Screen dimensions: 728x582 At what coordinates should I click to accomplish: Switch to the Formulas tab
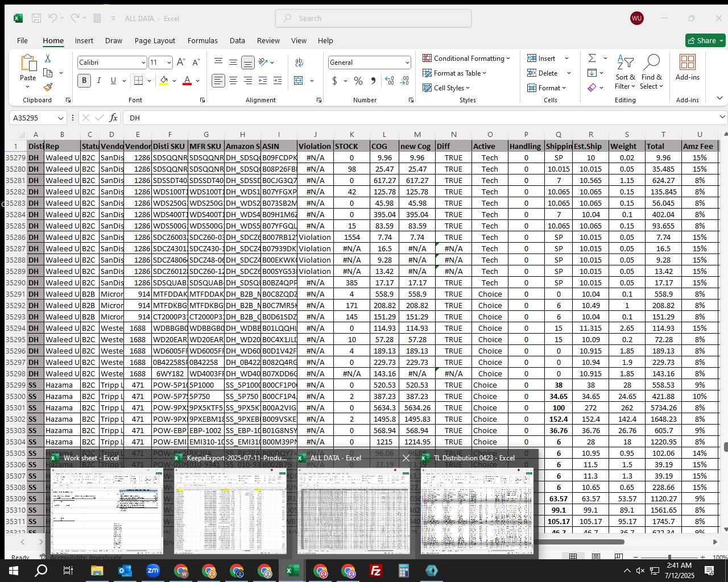(202, 40)
